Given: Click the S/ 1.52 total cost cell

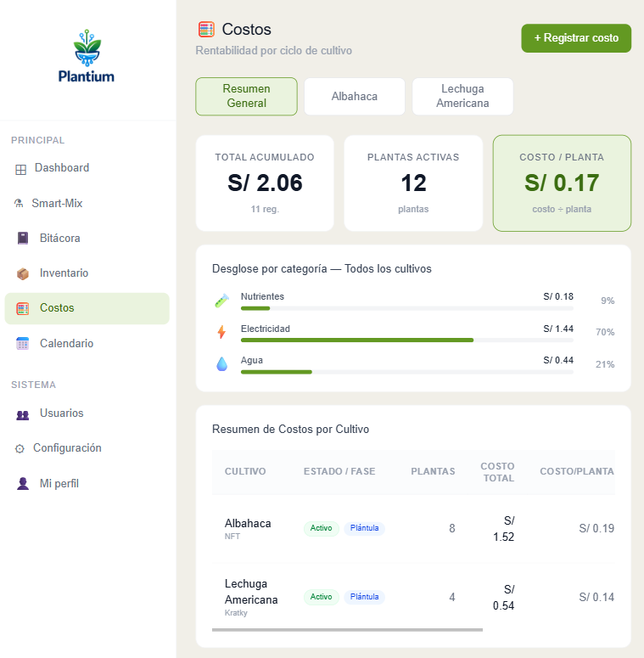Looking at the screenshot, I should [503, 529].
